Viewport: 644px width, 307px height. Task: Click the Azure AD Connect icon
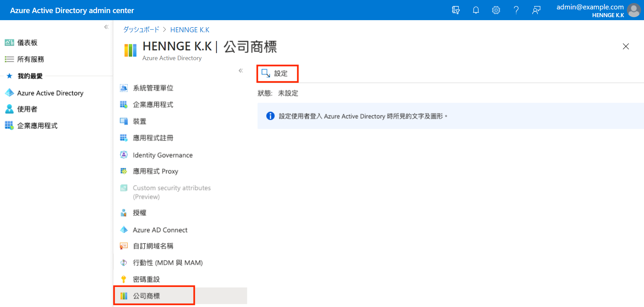tap(124, 230)
